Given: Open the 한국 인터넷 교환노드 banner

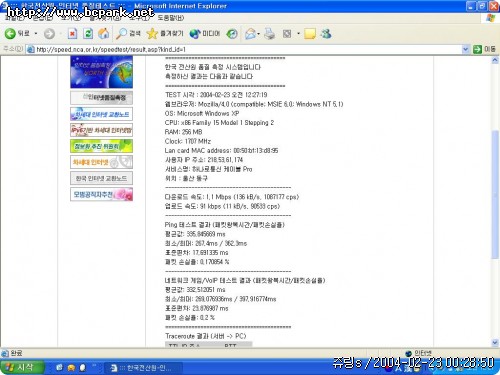Looking at the screenshot, I should [x=101, y=178].
